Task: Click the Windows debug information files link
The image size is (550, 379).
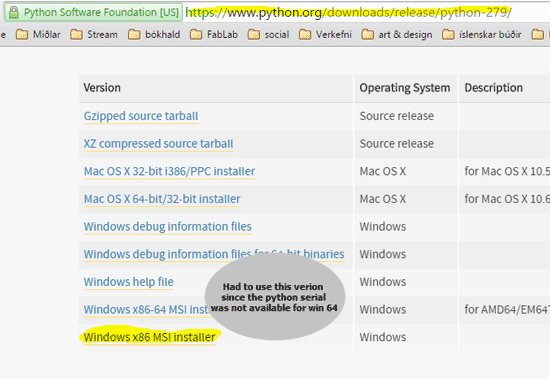Action: point(168,227)
